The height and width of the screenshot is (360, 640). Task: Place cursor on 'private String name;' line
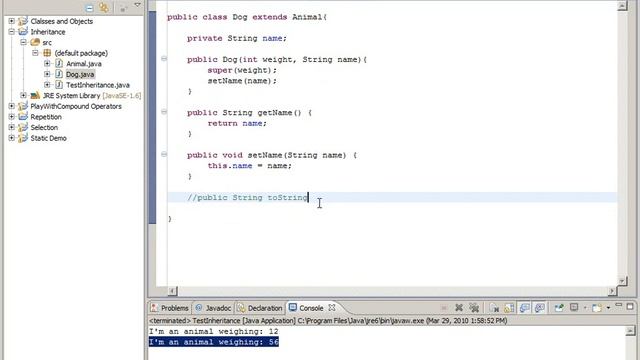[x=237, y=38]
